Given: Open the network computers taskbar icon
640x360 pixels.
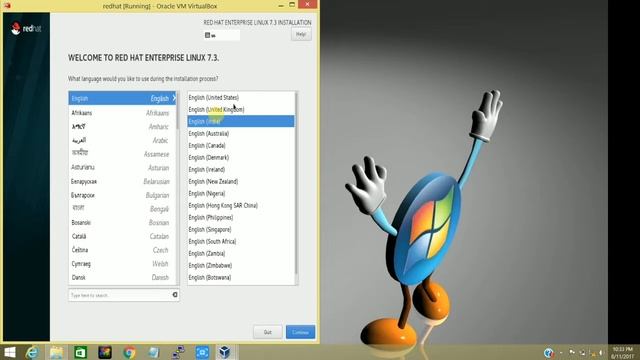Looking at the screenshot, I should pos(178,352).
